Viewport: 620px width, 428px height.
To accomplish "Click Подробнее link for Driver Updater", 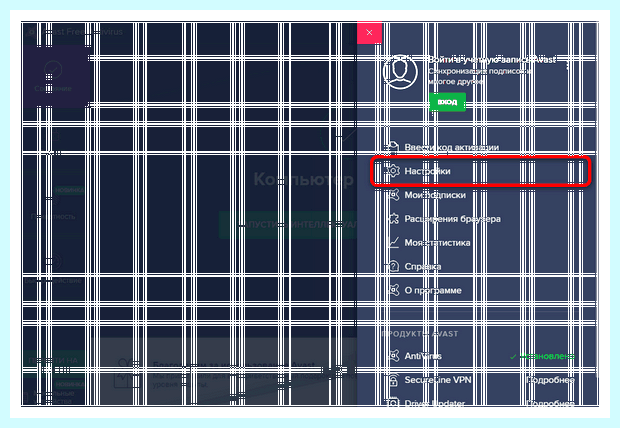I will coord(550,403).
